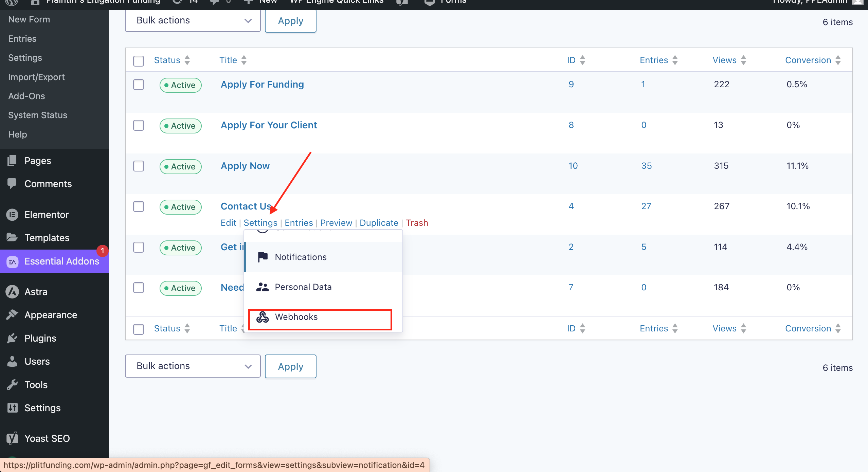This screenshot has height=472, width=868.
Task: Open Elementor from the sidebar icon
Action: point(12,215)
